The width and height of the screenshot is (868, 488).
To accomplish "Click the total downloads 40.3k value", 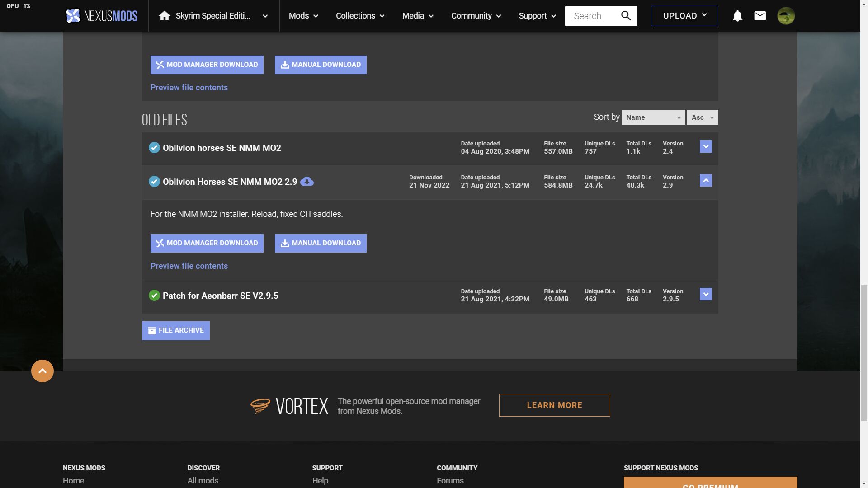I will (x=635, y=185).
